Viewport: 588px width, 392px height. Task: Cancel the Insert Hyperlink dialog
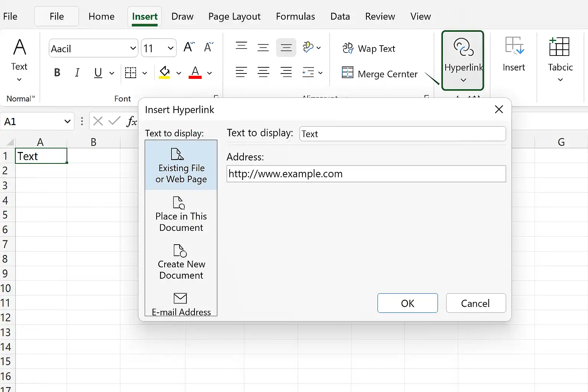tap(475, 303)
